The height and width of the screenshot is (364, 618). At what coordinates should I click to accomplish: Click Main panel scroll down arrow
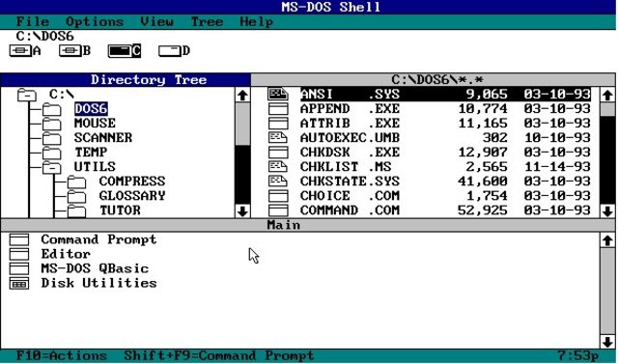607,341
